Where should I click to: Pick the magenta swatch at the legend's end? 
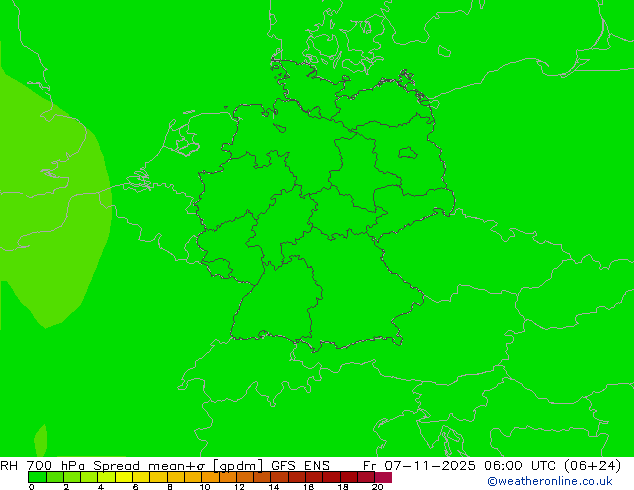(x=383, y=477)
